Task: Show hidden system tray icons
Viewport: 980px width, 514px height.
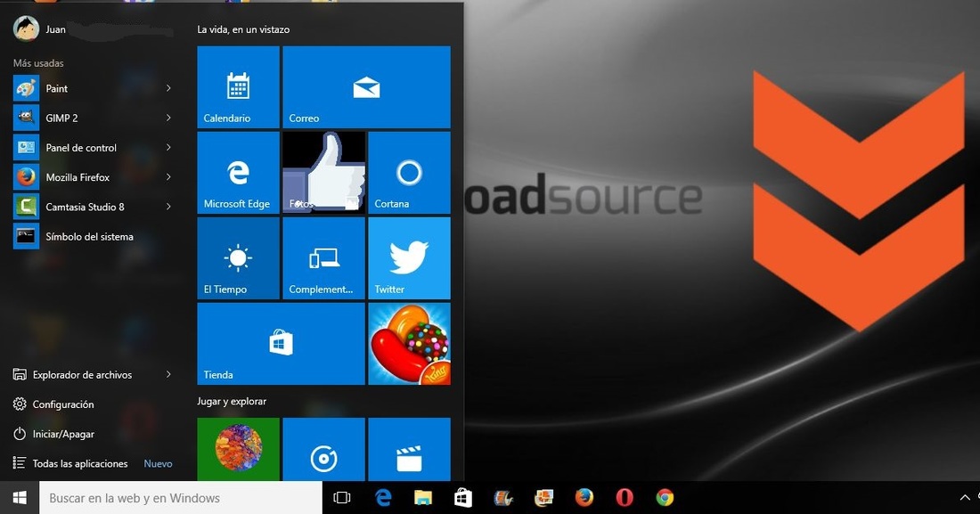Action: (964, 498)
